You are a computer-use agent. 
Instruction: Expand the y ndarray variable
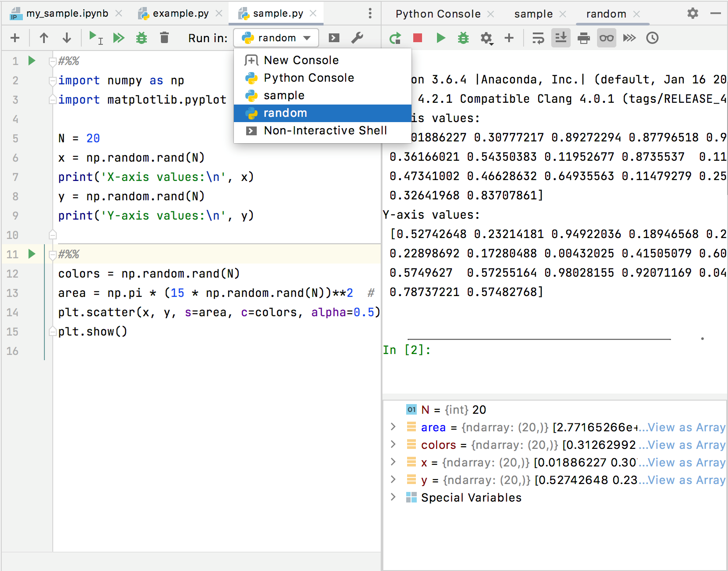pos(393,480)
